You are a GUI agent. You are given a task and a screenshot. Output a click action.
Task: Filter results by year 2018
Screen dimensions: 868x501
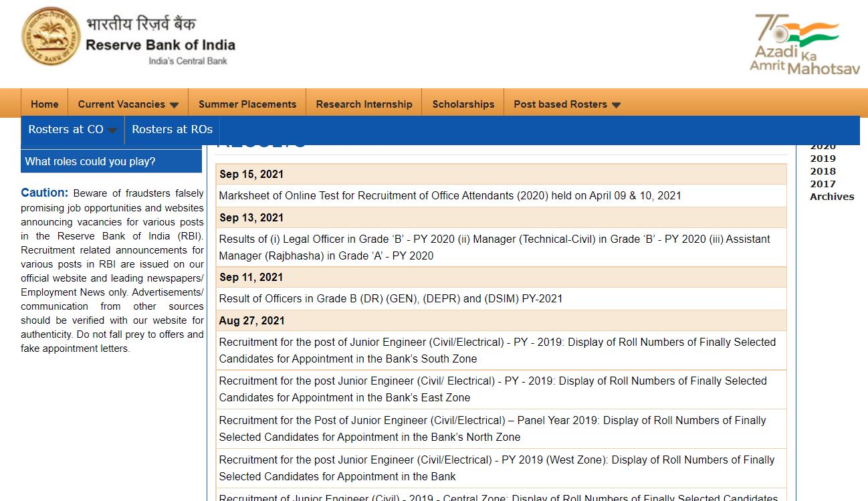[823, 171]
